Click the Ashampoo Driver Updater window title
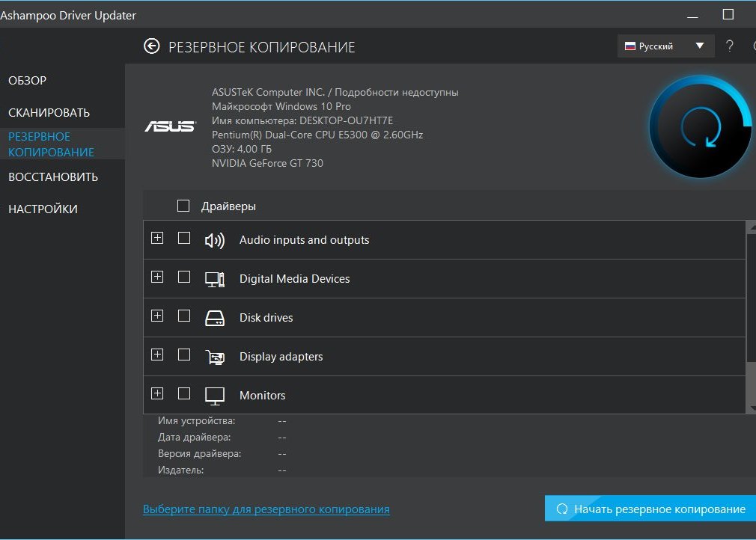The image size is (756, 540). tap(68, 16)
